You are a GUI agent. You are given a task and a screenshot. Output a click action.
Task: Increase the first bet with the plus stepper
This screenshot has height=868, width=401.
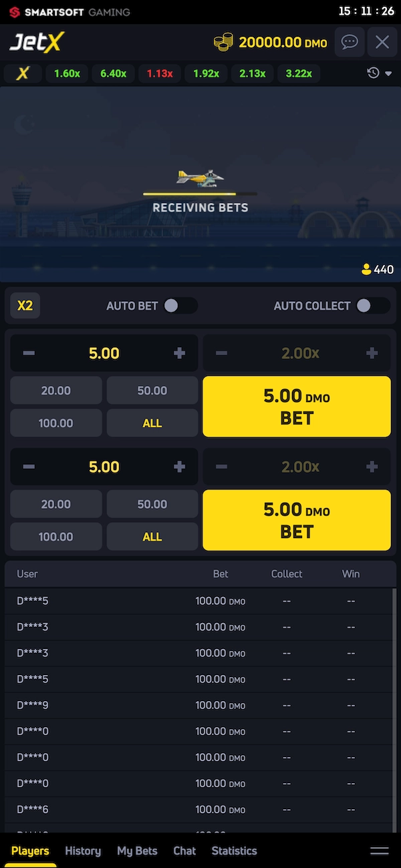(x=179, y=353)
